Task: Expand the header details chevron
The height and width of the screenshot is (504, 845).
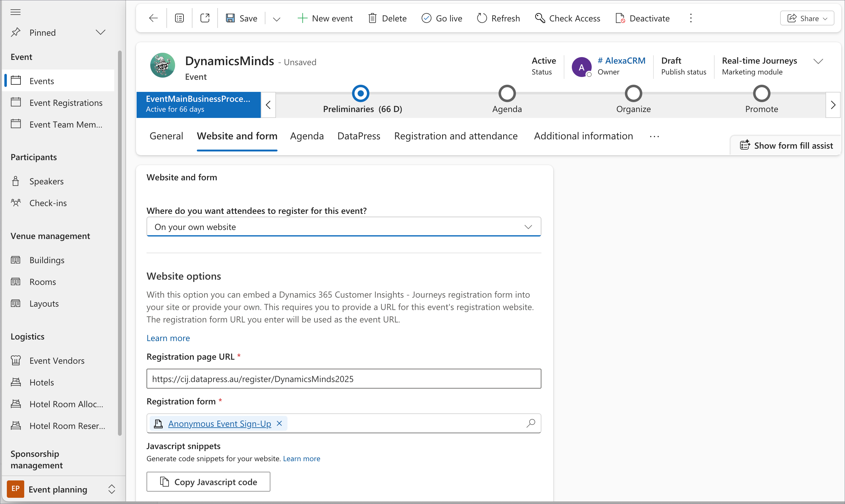Action: click(819, 61)
